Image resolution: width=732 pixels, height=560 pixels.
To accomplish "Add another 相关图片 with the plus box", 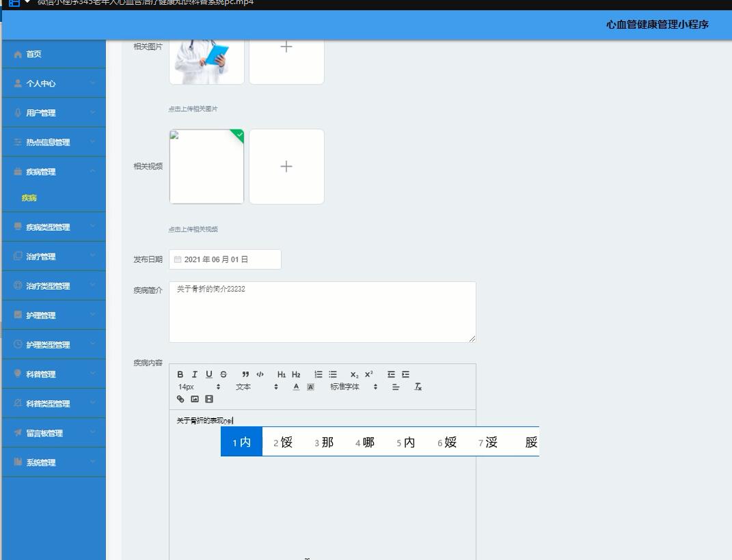I will 286,61.
